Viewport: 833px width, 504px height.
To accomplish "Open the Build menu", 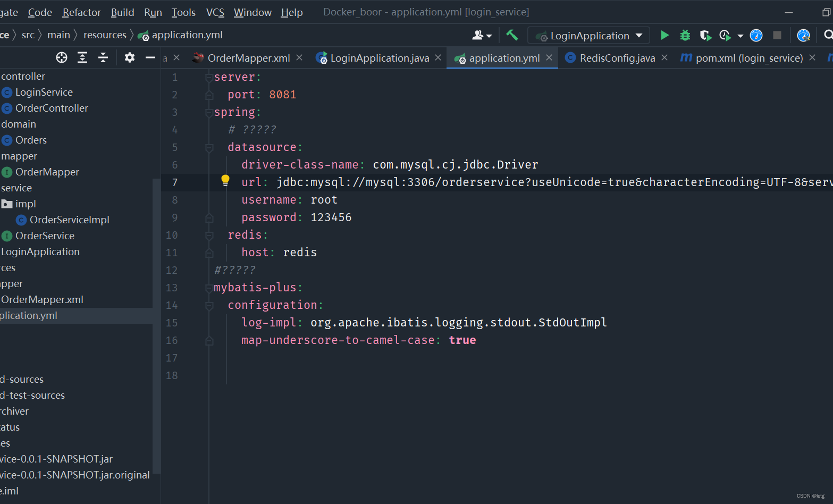I will click(x=122, y=12).
